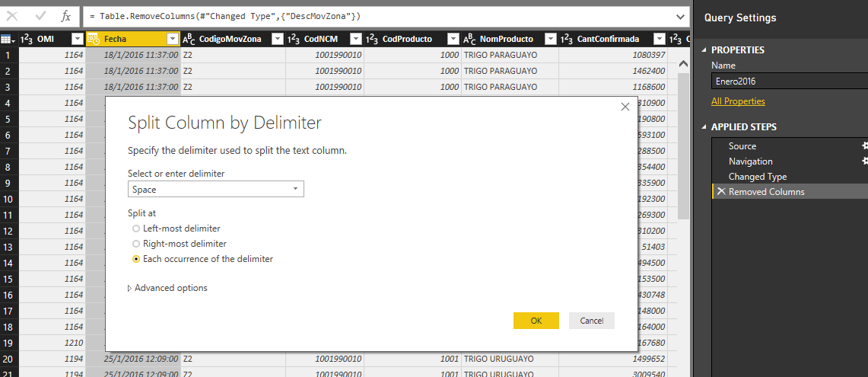Click the ABC type icon of CodigoMovZona column
This screenshot has height=377, width=868.
(189, 39)
